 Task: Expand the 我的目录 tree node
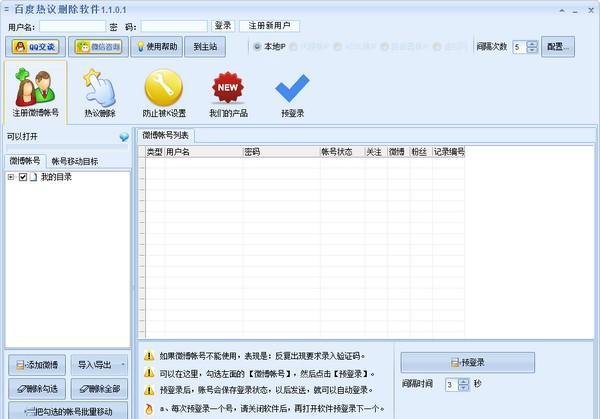pos(11,177)
